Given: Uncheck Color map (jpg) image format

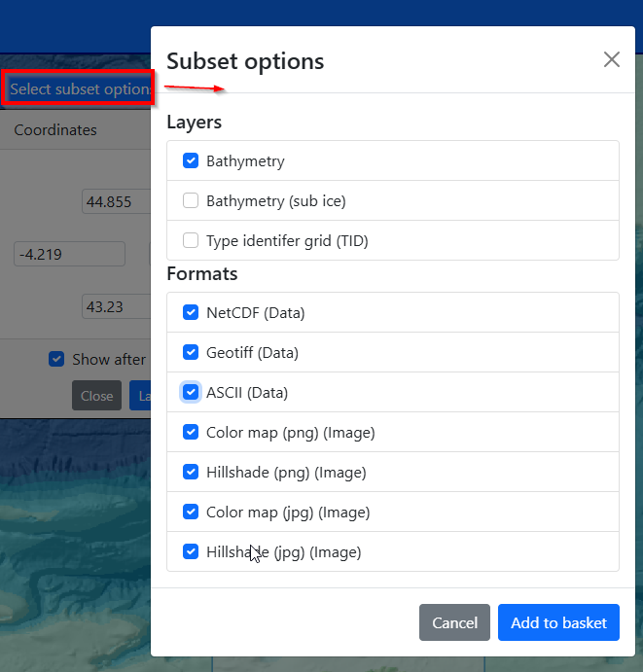Looking at the screenshot, I should coord(191,513).
